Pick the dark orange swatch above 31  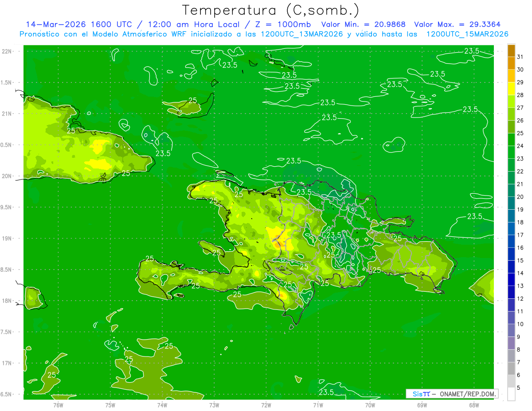click(x=511, y=51)
